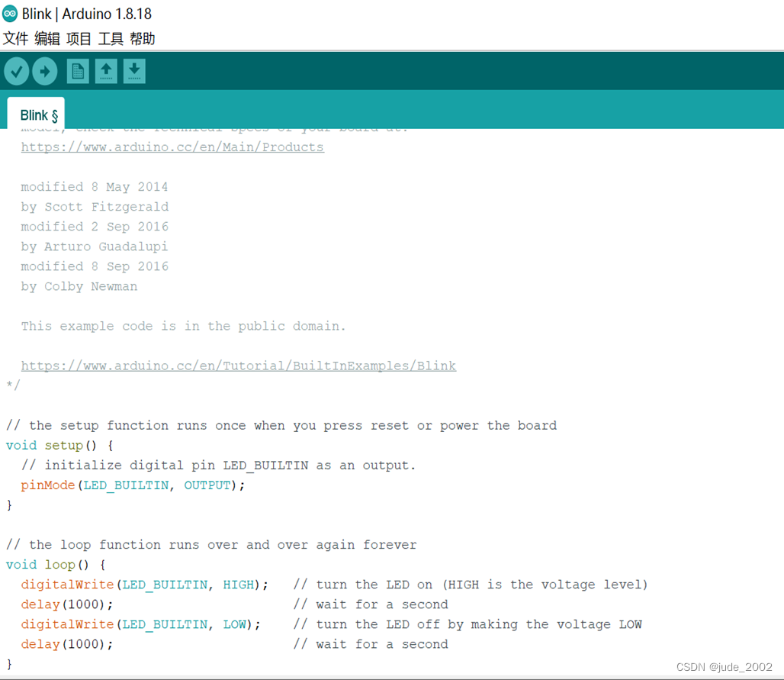The width and height of the screenshot is (784, 680).
Task: Create a new sketch with the New icon
Action: (x=78, y=72)
